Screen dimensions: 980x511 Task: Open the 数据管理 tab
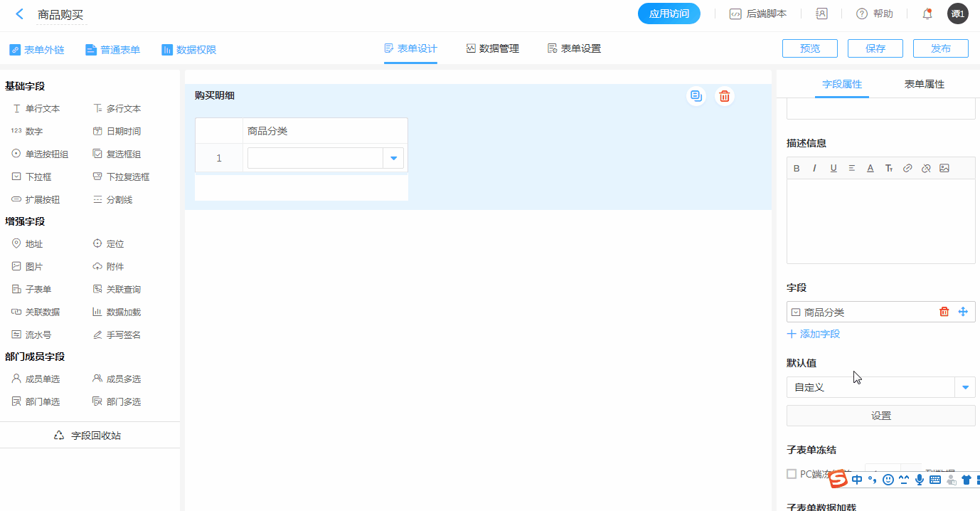tap(492, 48)
